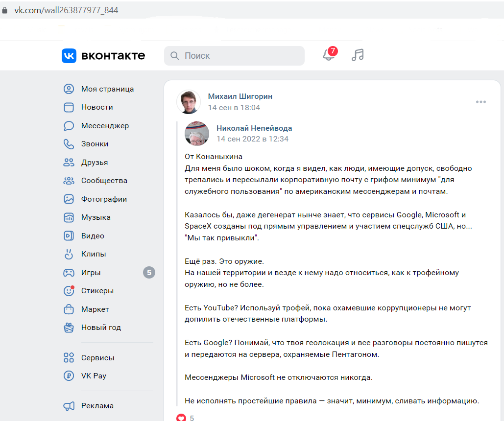Viewport: 504px width, 421px height.
Task: Click original date 14 сен 2022 в 12:34
Action: click(x=252, y=139)
